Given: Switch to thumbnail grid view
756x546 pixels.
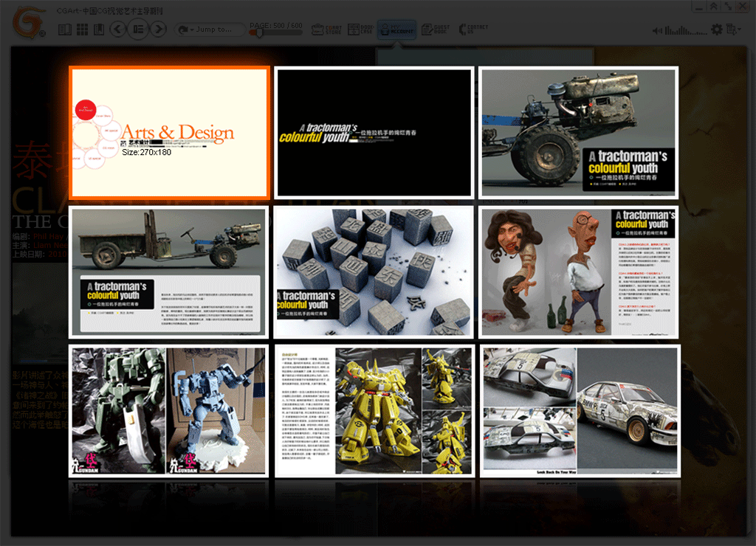Looking at the screenshot, I should (83, 30).
